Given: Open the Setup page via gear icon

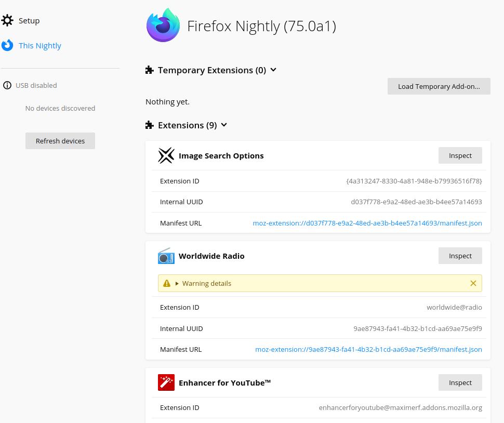Looking at the screenshot, I should [x=7, y=21].
